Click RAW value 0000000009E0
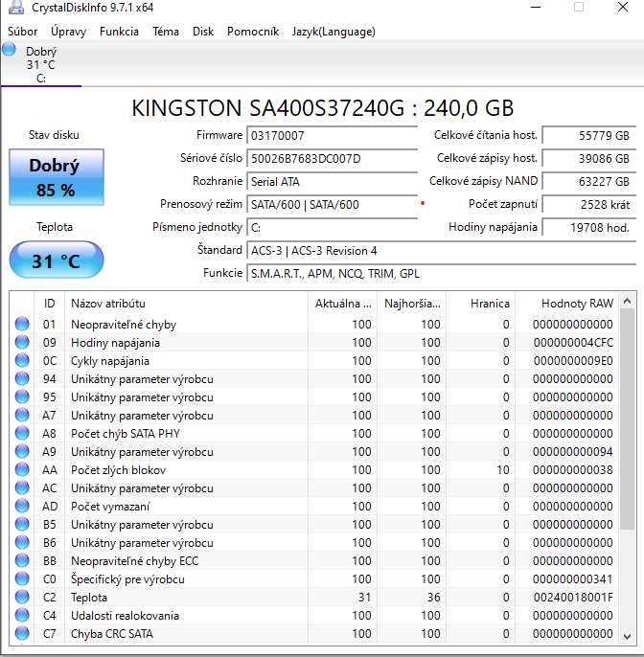This screenshot has width=644, height=657. [x=573, y=361]
